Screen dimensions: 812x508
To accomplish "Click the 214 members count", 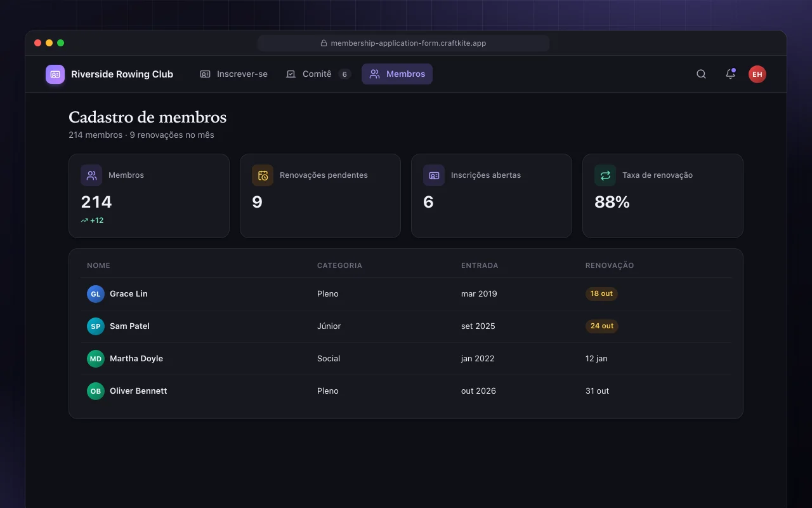I will pyautogui.click(x=96, y=202).
